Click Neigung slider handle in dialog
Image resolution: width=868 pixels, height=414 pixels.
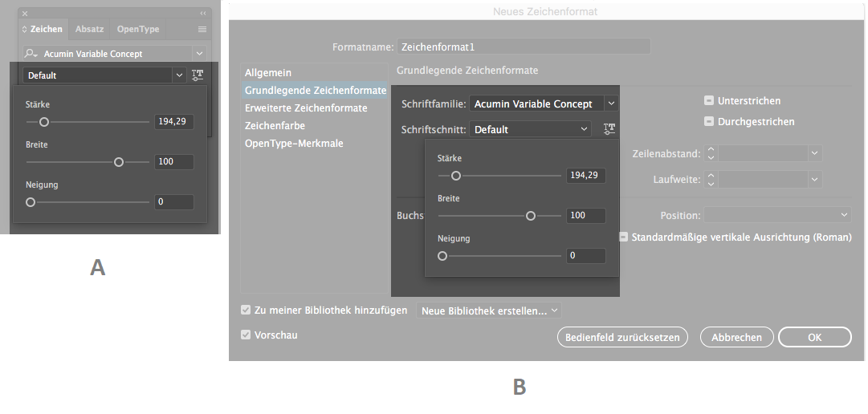click(x=442, y=256)
